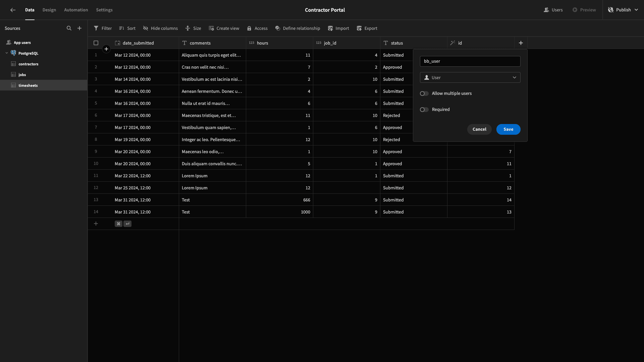This screenshot has height=362, width=644.
Task: Click the bb_user input field
Action: (x=470, y=61)
